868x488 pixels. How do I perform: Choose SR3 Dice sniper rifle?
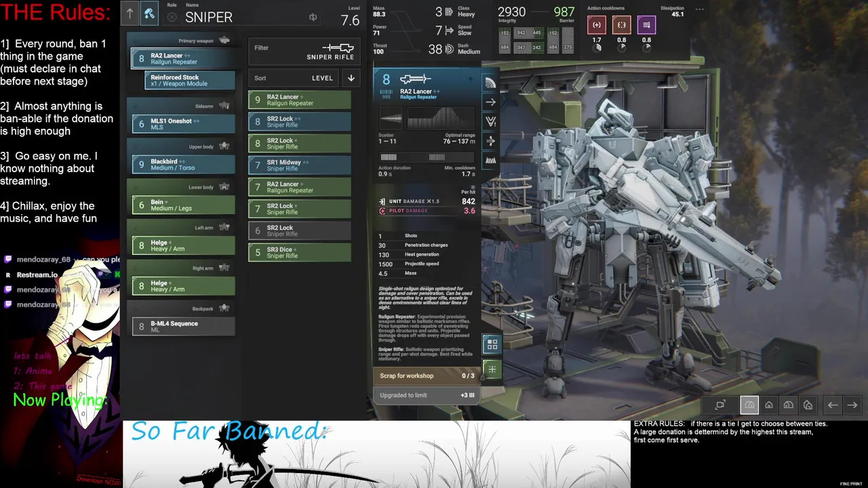click(300, 252)
